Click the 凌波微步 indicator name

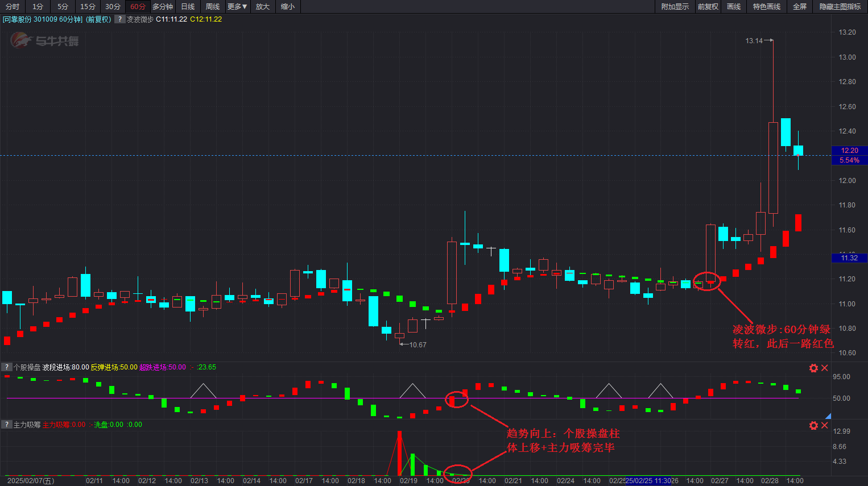140,19
